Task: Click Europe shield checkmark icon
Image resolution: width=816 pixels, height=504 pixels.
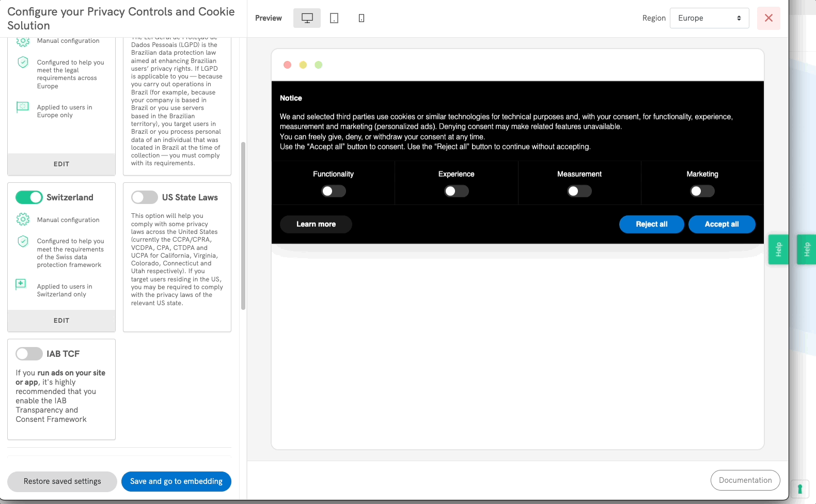Action: point(23,62)
